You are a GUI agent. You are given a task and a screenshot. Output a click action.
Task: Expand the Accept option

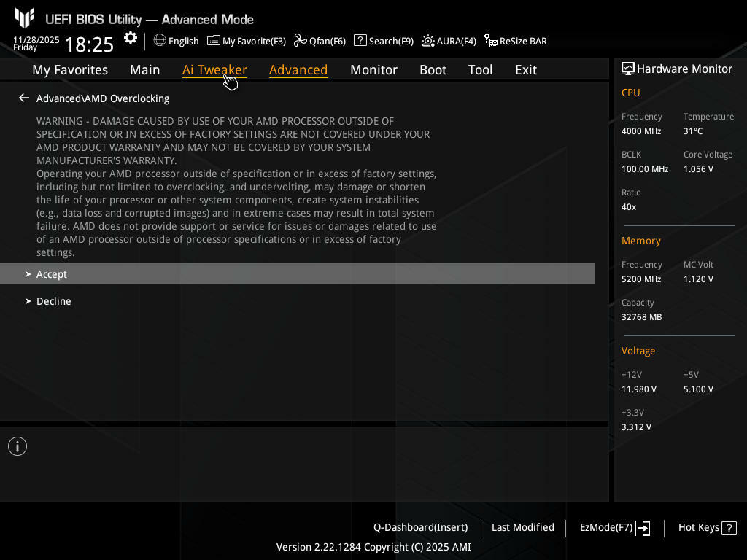[x=51, y=274]
